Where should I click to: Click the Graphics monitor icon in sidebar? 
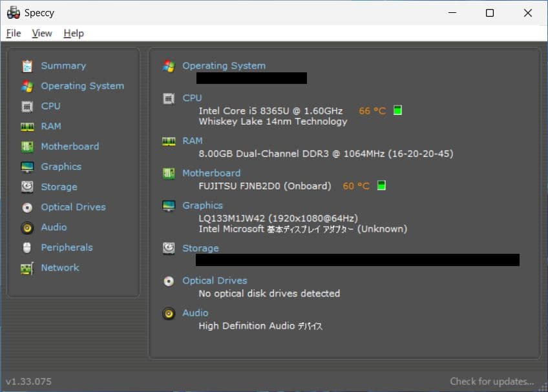[x=27, y=167]
